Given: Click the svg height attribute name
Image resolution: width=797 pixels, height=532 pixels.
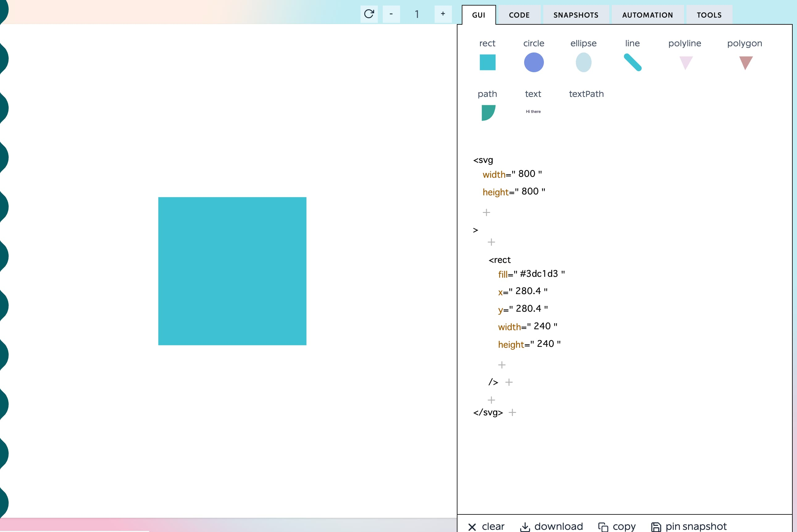Looking at the screenshot, I should click(496, 192).
